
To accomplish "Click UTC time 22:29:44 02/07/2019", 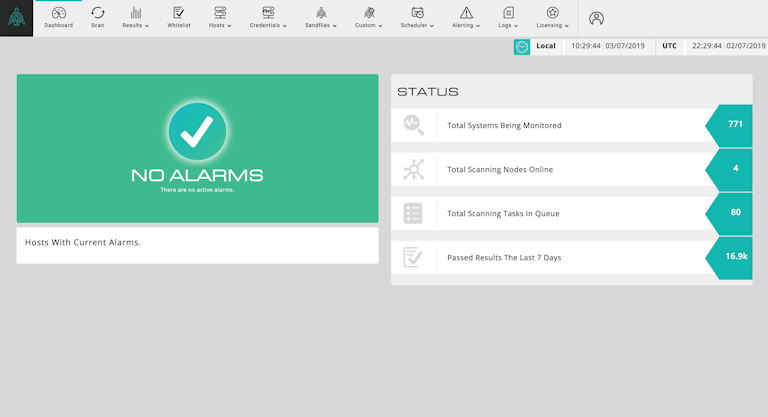I will tap(728, 46).
